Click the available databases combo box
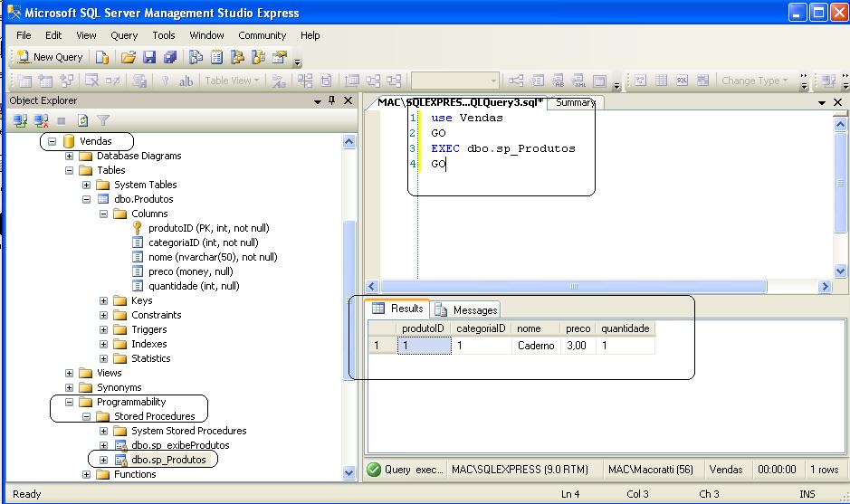This screenshot has width=850, height=504. click(454, 81)
